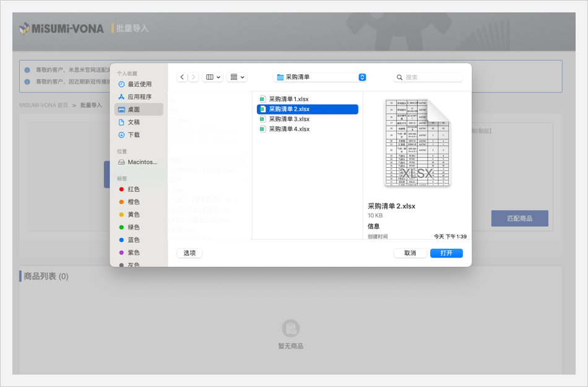Select file 采购清单 3.xlsx

[x=289, y=119]
